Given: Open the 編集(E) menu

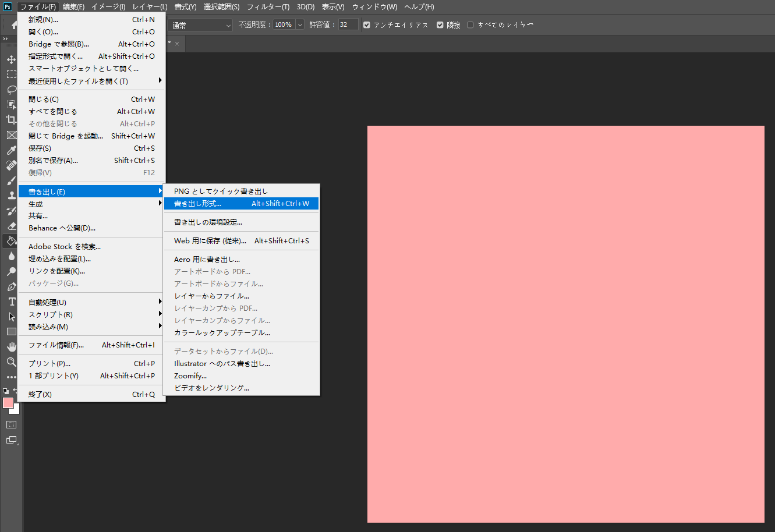Looking at the screenshot, I should 73,7.
